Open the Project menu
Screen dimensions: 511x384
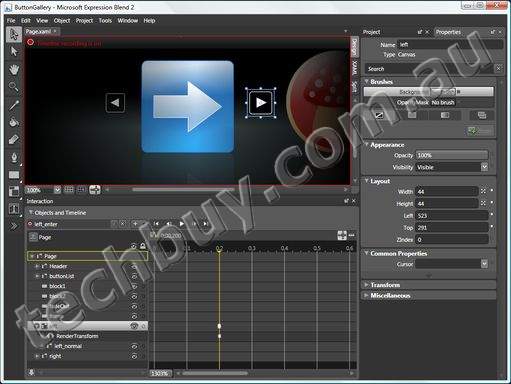pyautogui.click(x=84, y=21)
